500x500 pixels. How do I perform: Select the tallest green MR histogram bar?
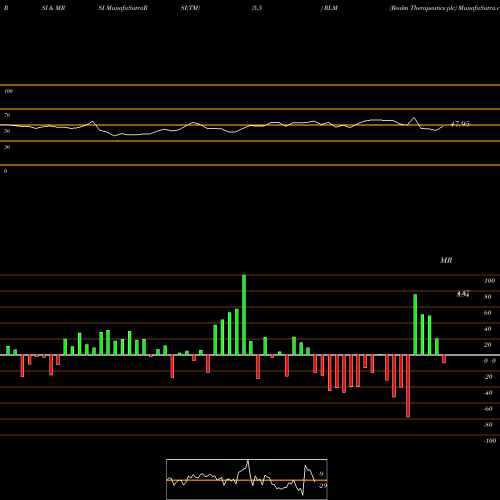point(244,315)
